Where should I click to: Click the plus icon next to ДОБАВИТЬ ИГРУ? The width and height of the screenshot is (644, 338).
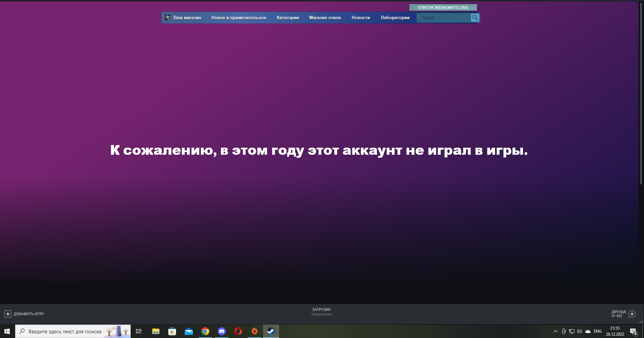point(8,314)
